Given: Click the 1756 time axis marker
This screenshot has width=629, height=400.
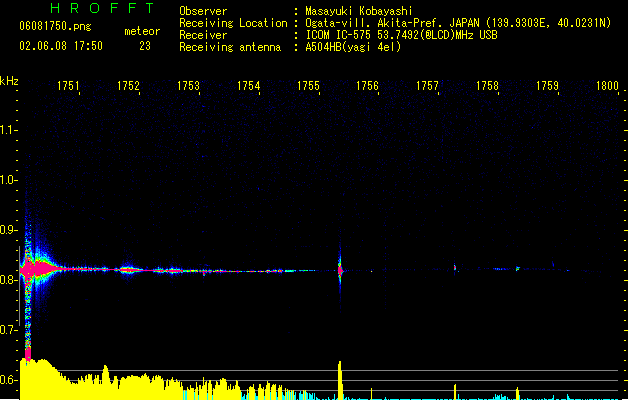Looking at the screenshot, I should tap(367, 86).
